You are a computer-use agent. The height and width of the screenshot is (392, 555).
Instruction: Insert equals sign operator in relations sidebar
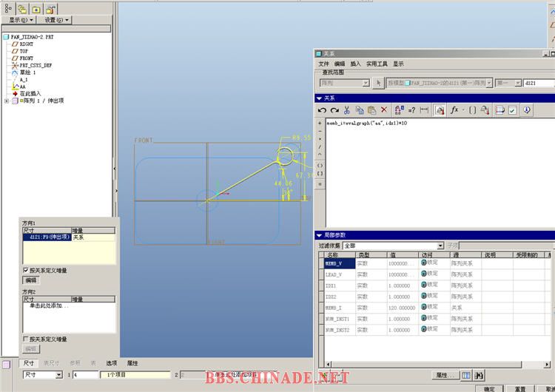[320, 184]
